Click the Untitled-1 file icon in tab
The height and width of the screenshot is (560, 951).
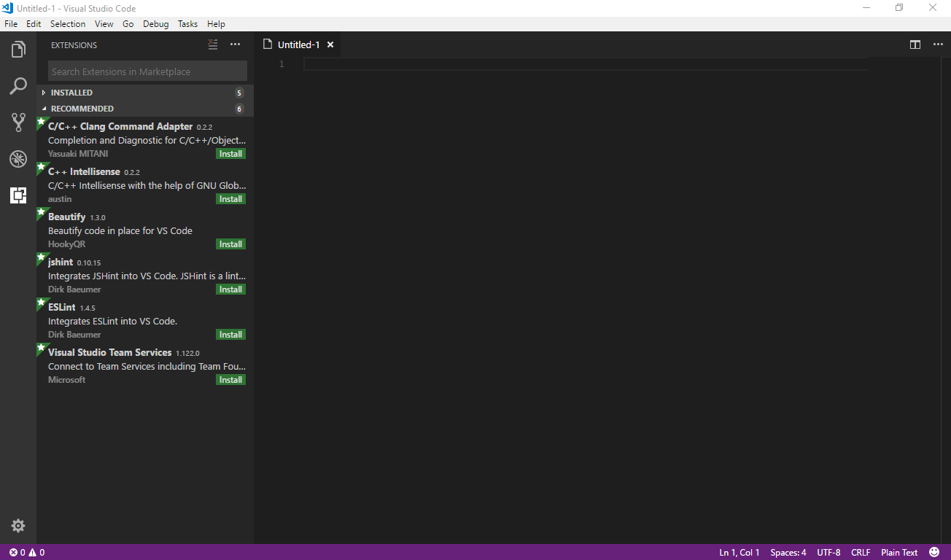(x=268, y=44)
